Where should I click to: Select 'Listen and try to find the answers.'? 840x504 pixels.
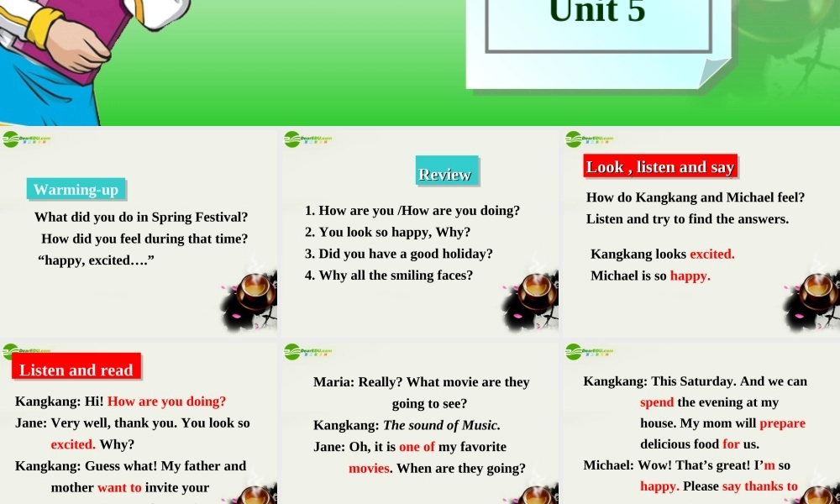(687, 218)
